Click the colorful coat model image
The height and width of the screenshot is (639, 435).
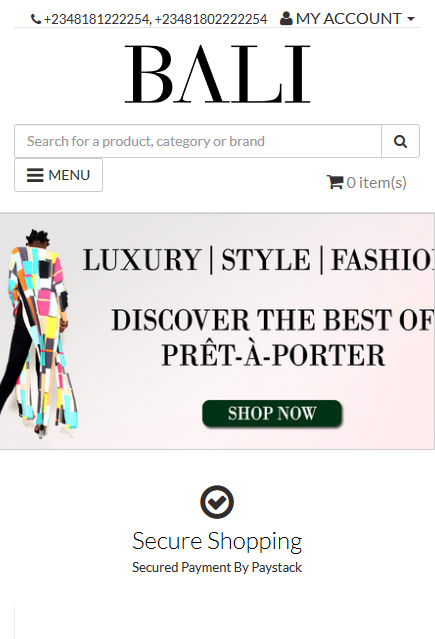point(38,334)
